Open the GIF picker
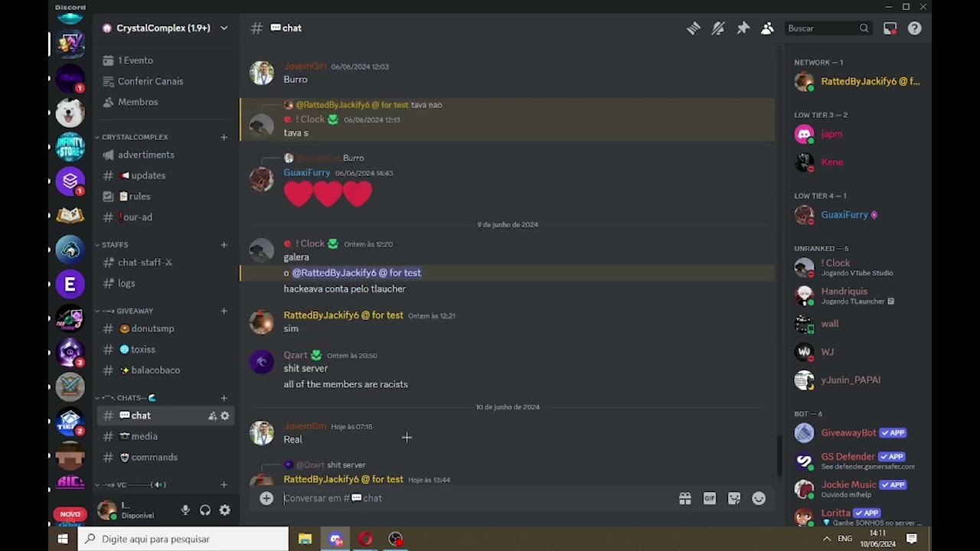Image resolution: width=980 pixels, height=551 pixels. (x=710, y=498)
